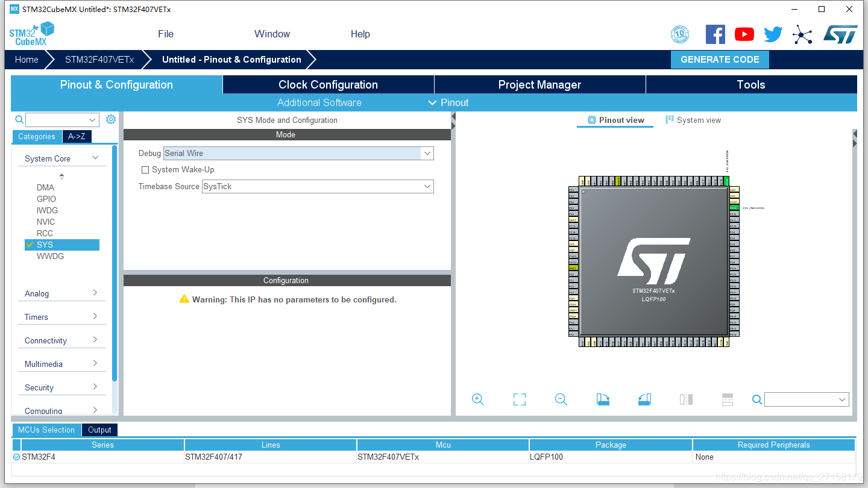The image size is (868, 488).
Task: Select the Categories tab
Action: tap(37, 136)
